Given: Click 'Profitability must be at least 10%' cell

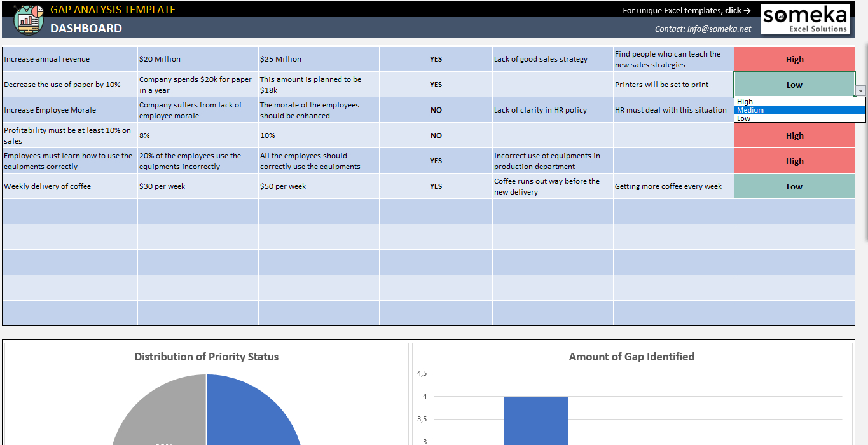Looking at the screenshot, I should click(x=70, y=135).
